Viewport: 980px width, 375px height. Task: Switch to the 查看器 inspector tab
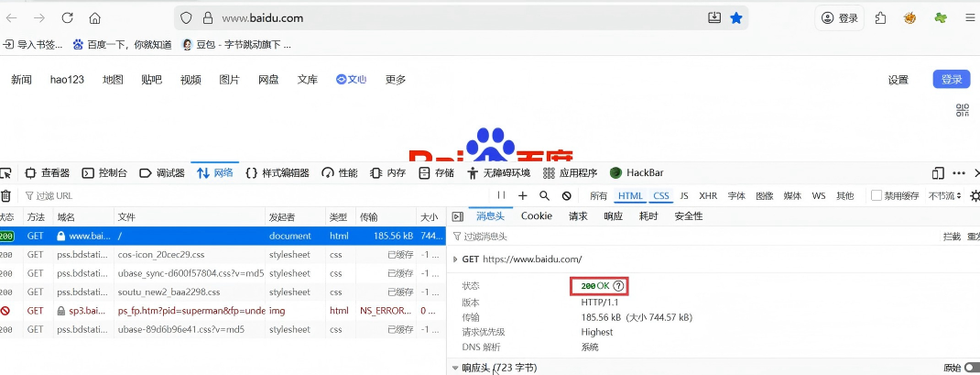click(x=47, y=172)
